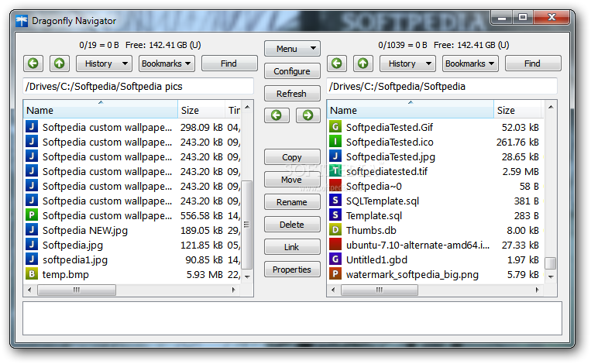Viewport: 591px width, 364px height.
Task: Click J icon of 298.09 kB wallpaper file
Action: click(32, 127)
